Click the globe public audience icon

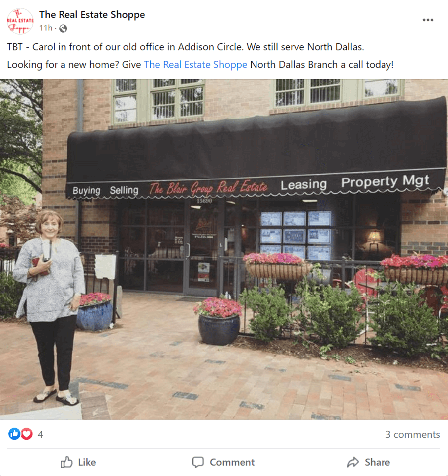pos(63,28)
